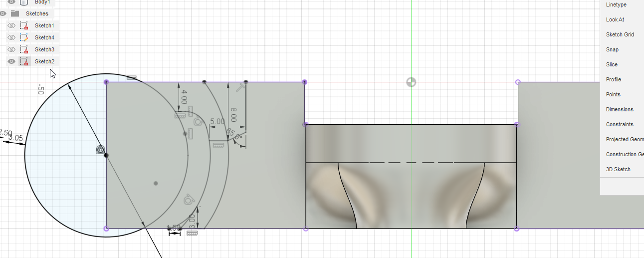Select the constraint glyph at the bottom near 3.00

click(x=192, y=233)
